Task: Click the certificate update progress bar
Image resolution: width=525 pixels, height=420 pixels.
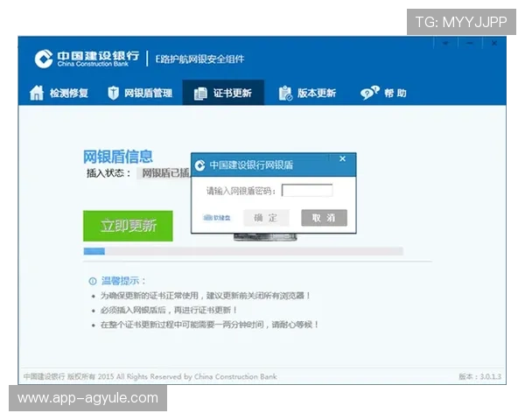Action: [x=243, y=251]
